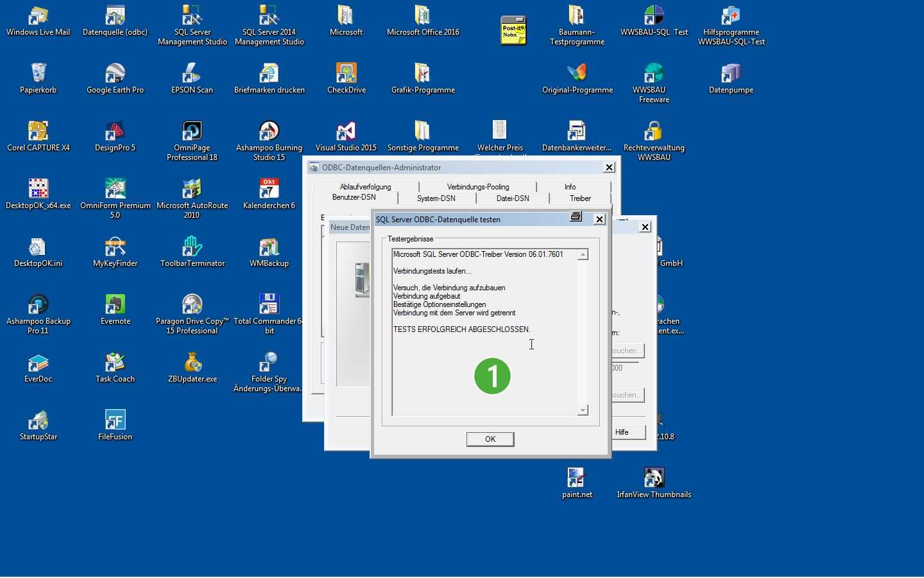Open Folder Spy desktop icon
924x578 pixels.
[268, 372]
